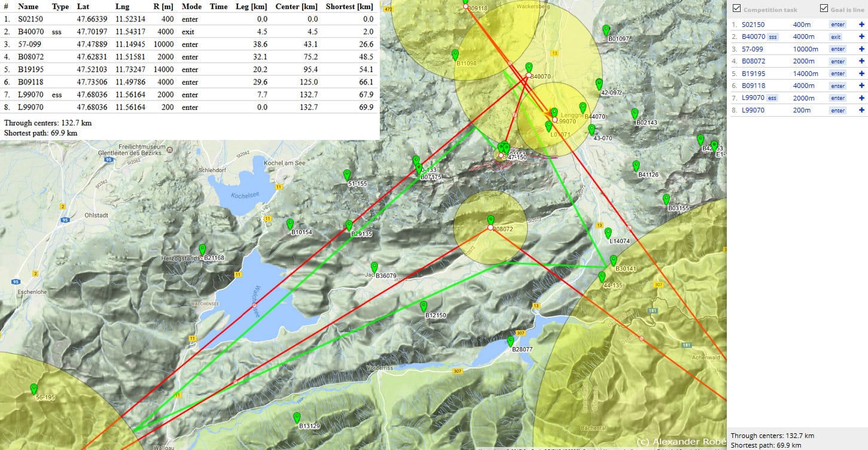The image size is (868, 450).
Task: Select the B30141 map marker pin
Action: [614, 261]
